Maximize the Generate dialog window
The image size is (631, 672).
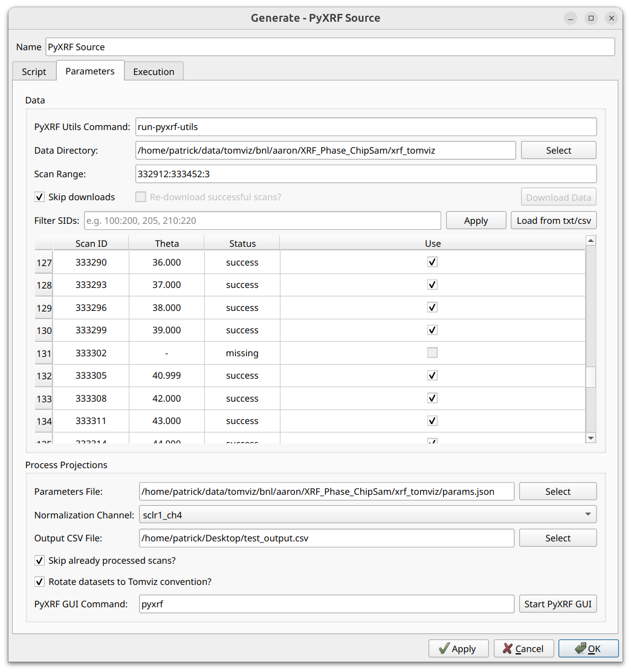coord(591,18)
